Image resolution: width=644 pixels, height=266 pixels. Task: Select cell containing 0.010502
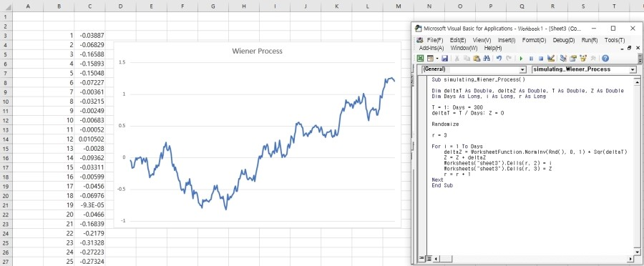click(x=89, y=139)
